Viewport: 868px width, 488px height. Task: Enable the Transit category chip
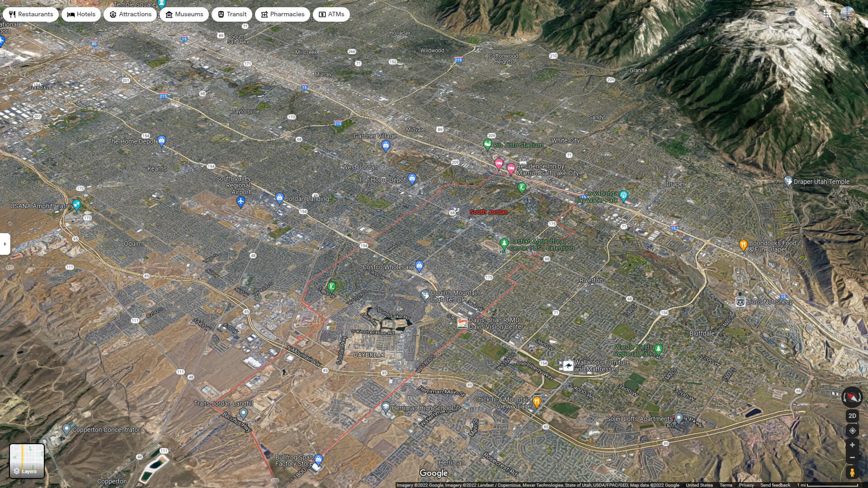[x=231, y=14]
